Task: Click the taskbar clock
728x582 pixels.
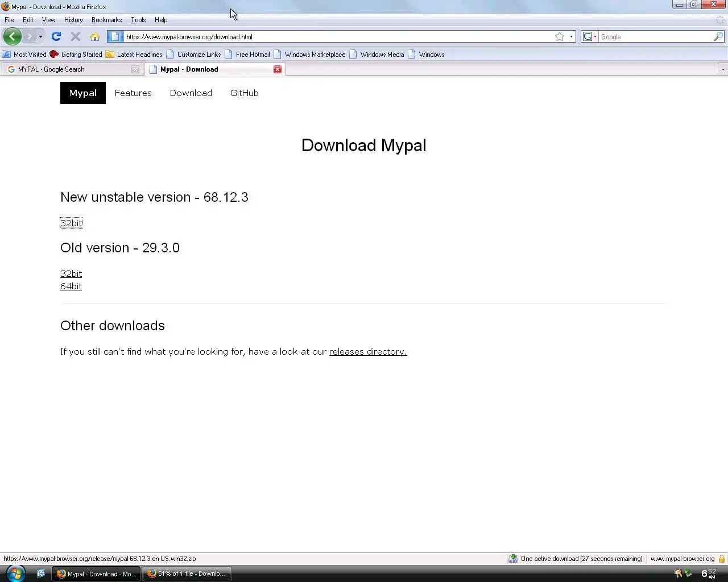Action: click(709, 573)
